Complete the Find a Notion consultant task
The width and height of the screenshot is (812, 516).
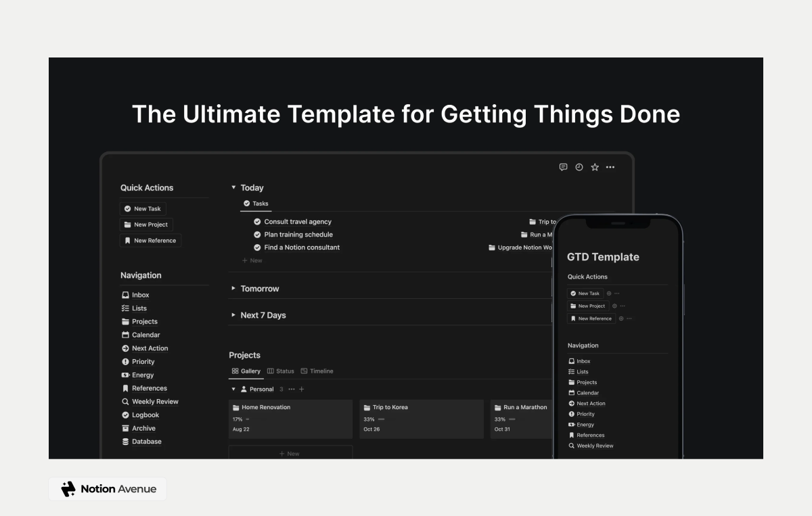click(x=257, y=247)
